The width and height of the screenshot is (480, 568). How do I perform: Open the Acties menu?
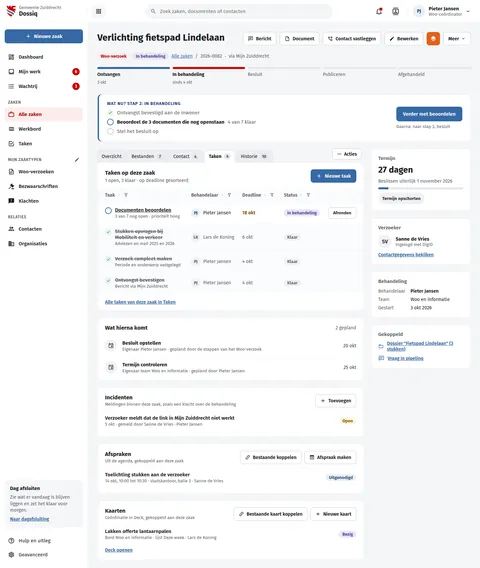(x=347, y=154)
